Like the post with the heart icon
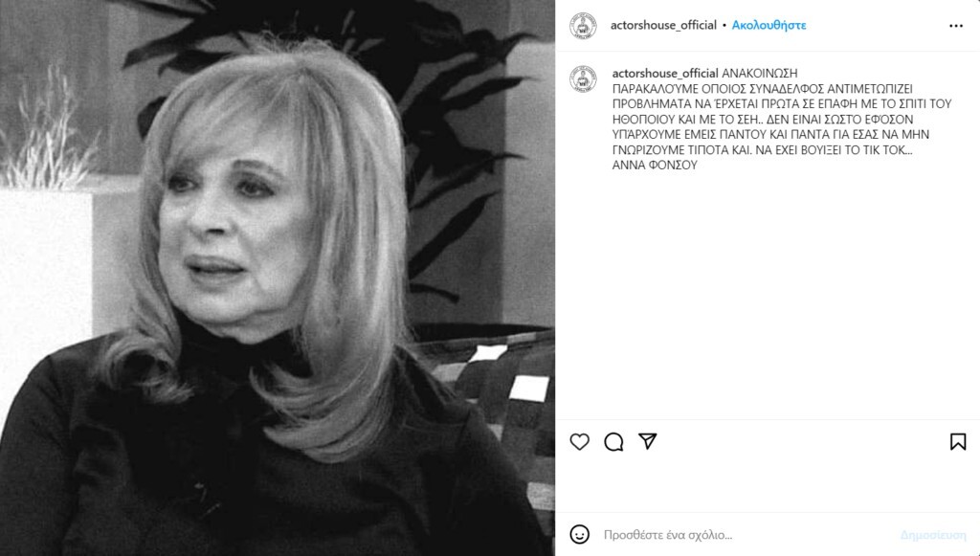Image resolution: width=980 pixels, height=556 pixels. tap(579, 442)
